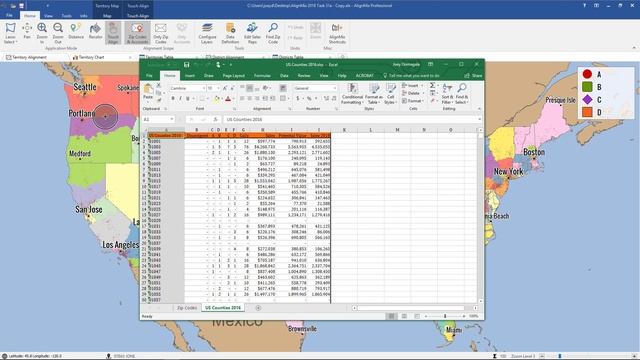
Task: Click Tell me what you want to do
Action: pos(411,76)
